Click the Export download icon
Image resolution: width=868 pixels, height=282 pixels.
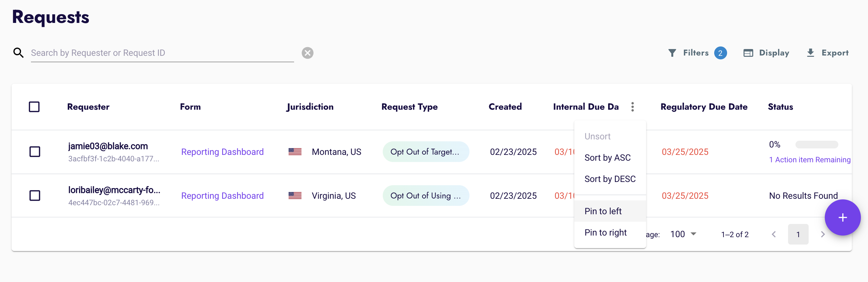810,53
